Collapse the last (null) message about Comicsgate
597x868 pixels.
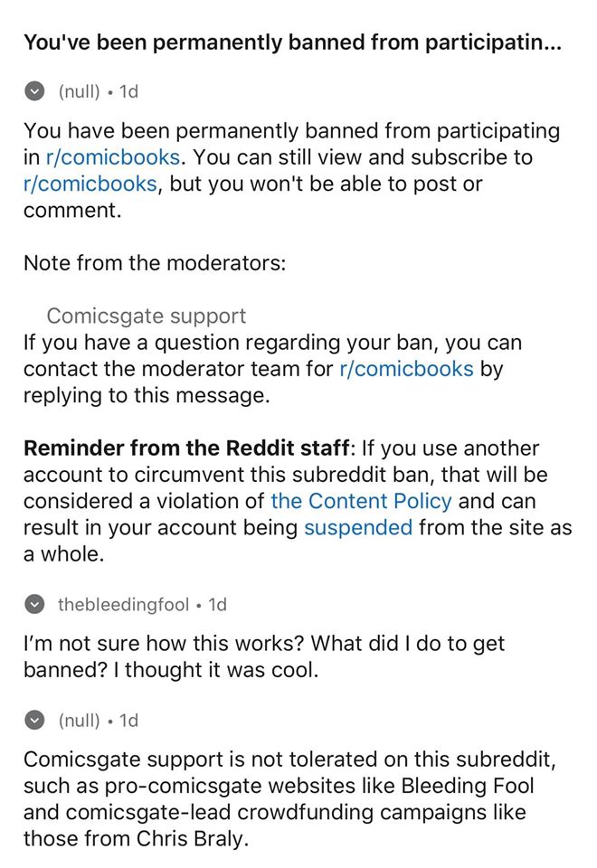coord(34,721)
